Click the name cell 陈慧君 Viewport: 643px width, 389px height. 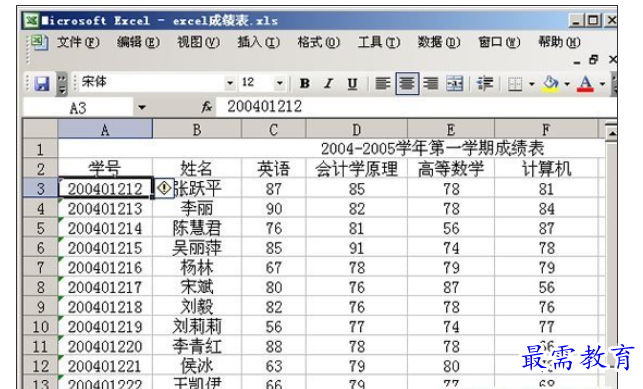(x=197, y=228)
